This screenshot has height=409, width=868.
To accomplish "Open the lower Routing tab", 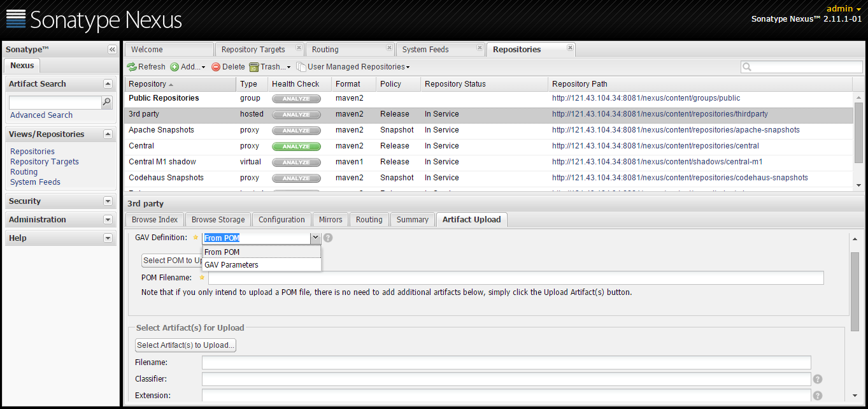I will (369, 220).
